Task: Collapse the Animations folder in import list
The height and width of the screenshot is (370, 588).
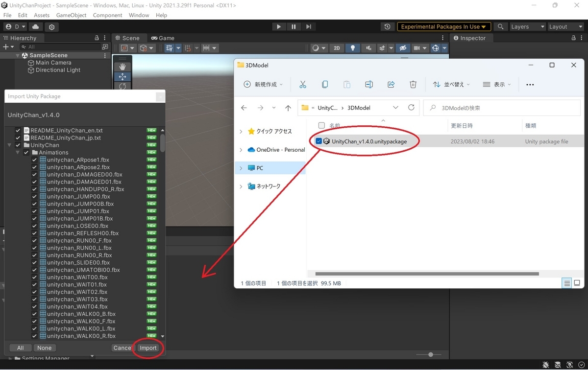Action: [x=18, y=153]
